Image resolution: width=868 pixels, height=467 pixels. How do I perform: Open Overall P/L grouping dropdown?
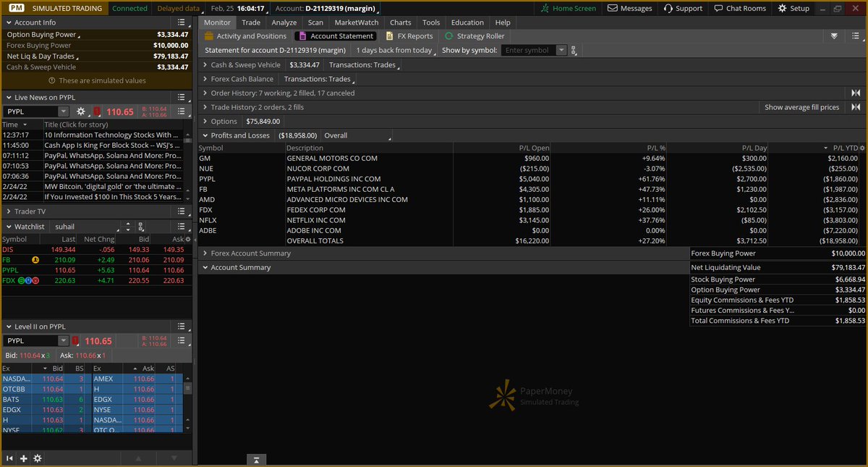coord(357,135)
